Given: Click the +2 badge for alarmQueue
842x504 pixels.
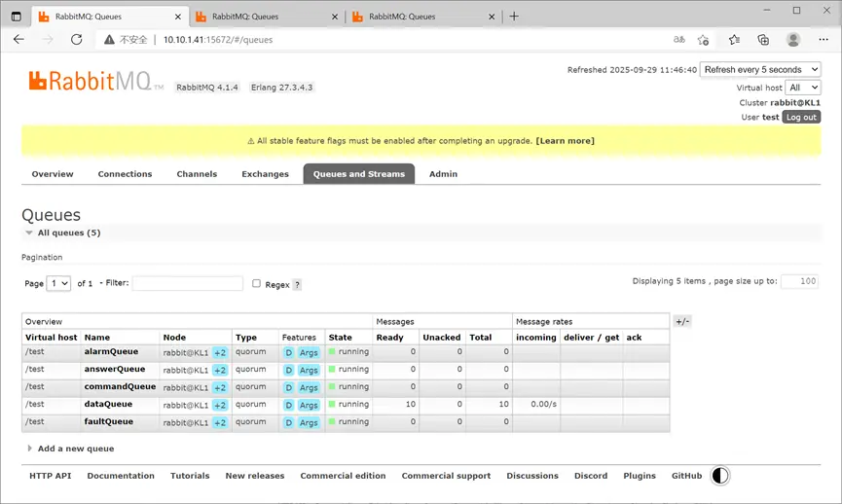Looking at the screenshot, I should pos(220,352).
